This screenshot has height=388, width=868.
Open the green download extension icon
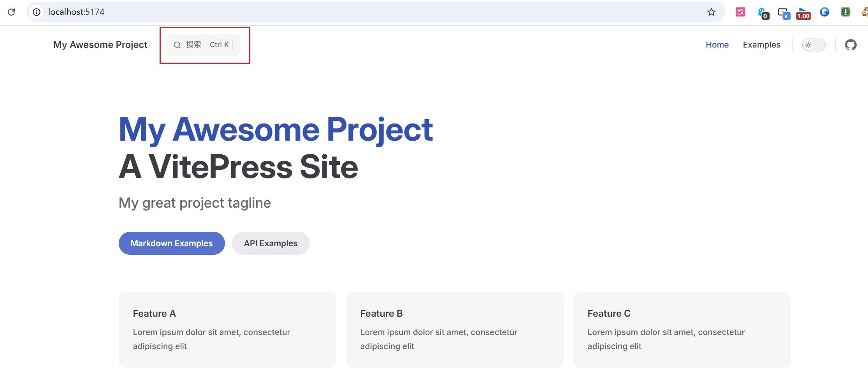coord(845,12)
